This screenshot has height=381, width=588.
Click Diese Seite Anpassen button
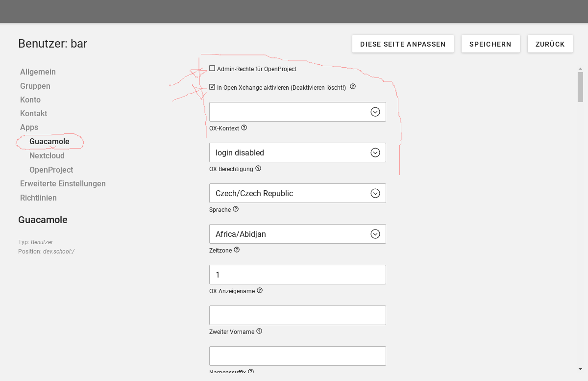[x=403, y=44]
